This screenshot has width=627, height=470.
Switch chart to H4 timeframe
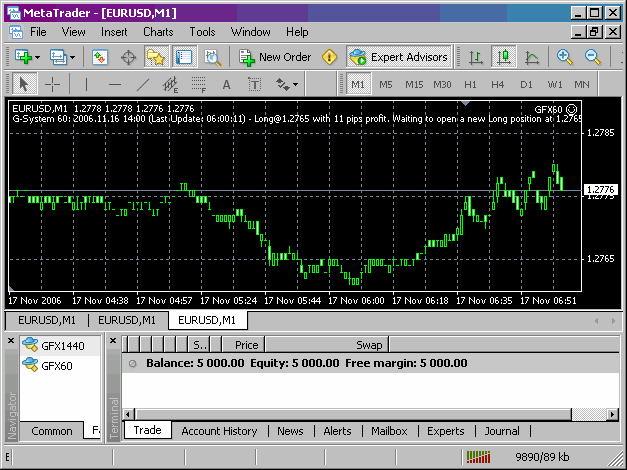(498, 84)
